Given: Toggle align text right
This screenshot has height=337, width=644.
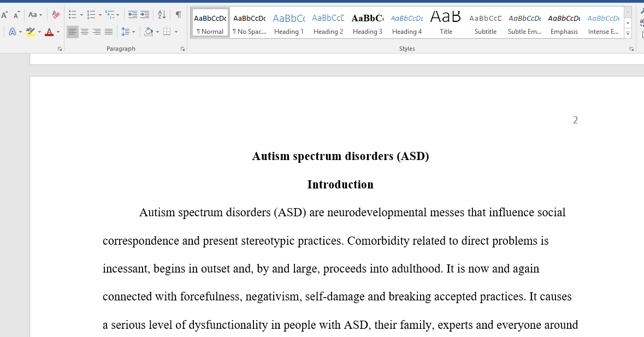Looking at the screenshot, I should point(97,32).
